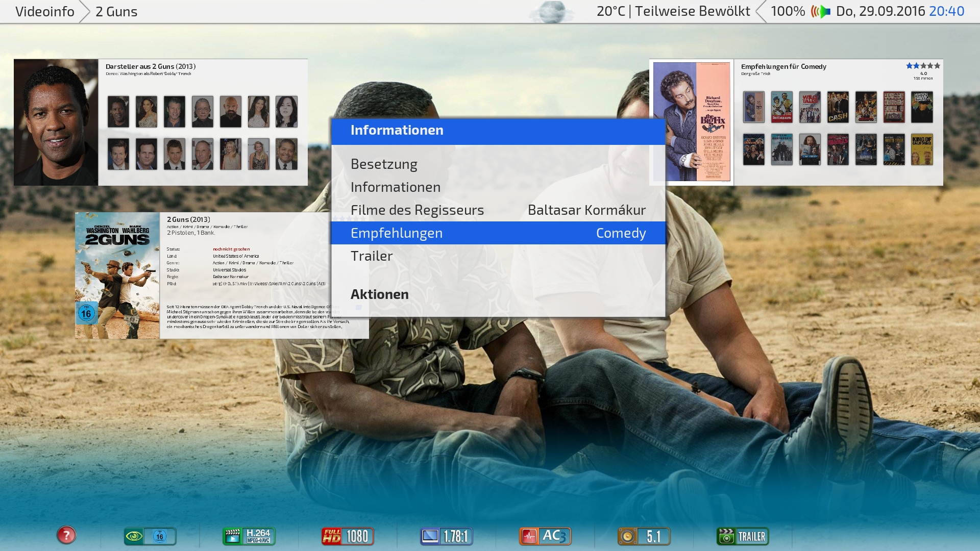The image size is (980, 551).
Task: Select the CASH recommendation poster
Action: (838, 107)
